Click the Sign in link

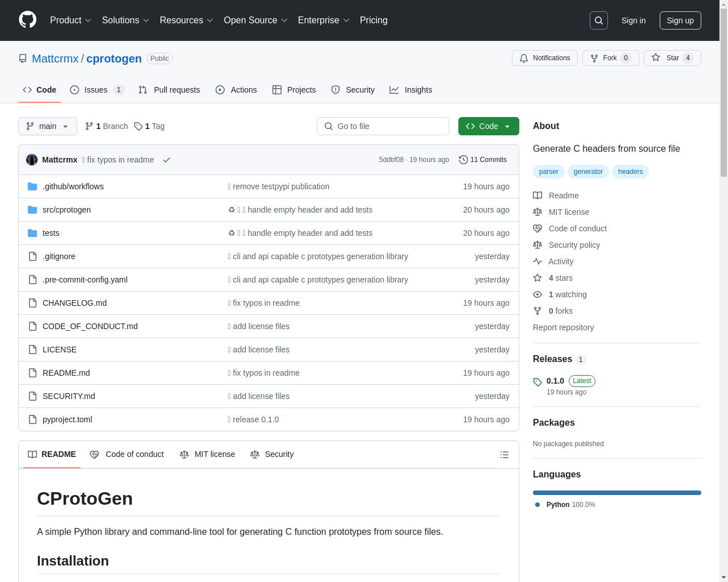634,20
